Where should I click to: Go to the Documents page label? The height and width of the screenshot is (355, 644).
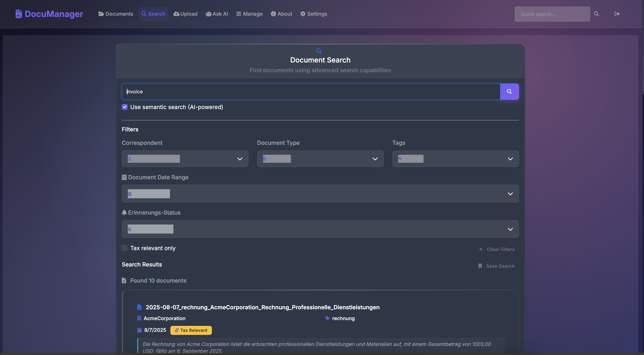tap(119, 14)
